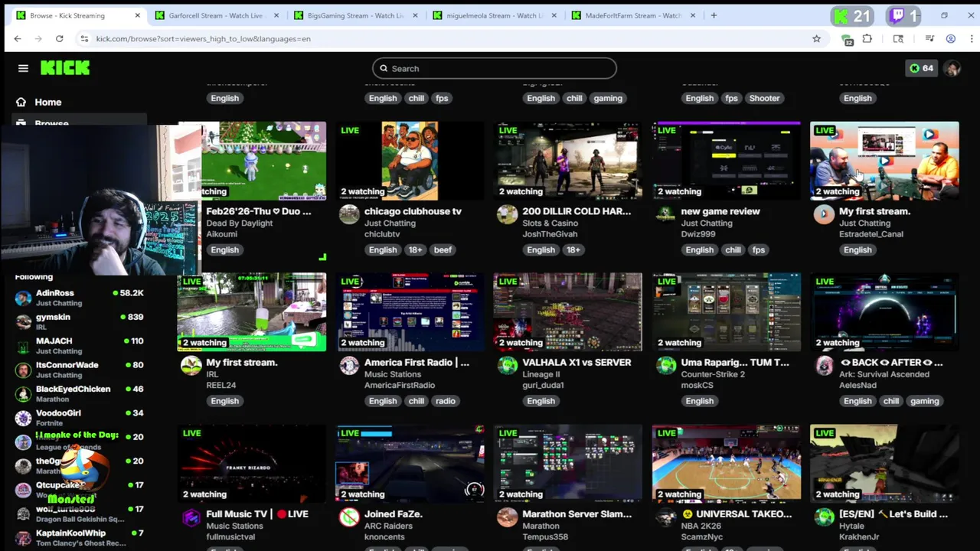Bookmark this page with the star icon
The height and width of the screenshot is (551, 980).
816,38
